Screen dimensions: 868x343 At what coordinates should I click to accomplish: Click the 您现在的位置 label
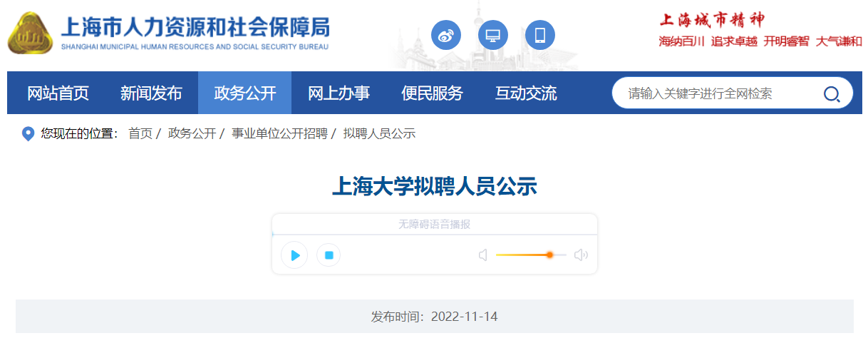(78, 133)
